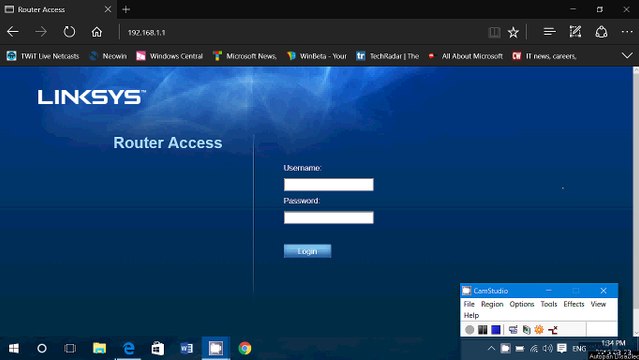Click the browser forward arrow
Image resolution: width=639 pixels, height=360 pixels.
pos(41,32)
